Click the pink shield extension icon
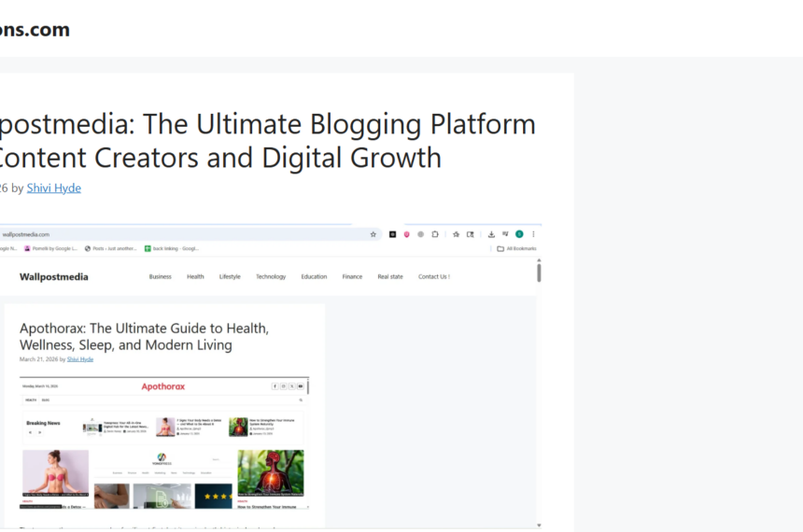 tap(406, 234)
